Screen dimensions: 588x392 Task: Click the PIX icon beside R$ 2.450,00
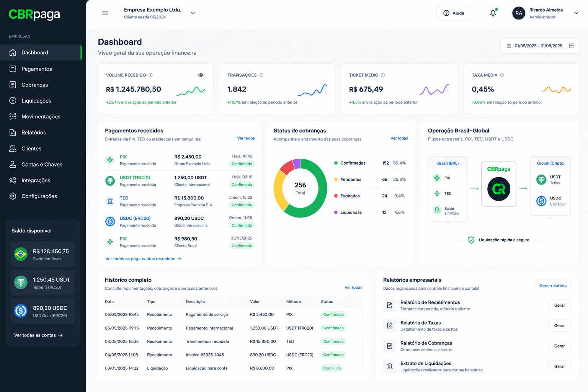point(110,160)
